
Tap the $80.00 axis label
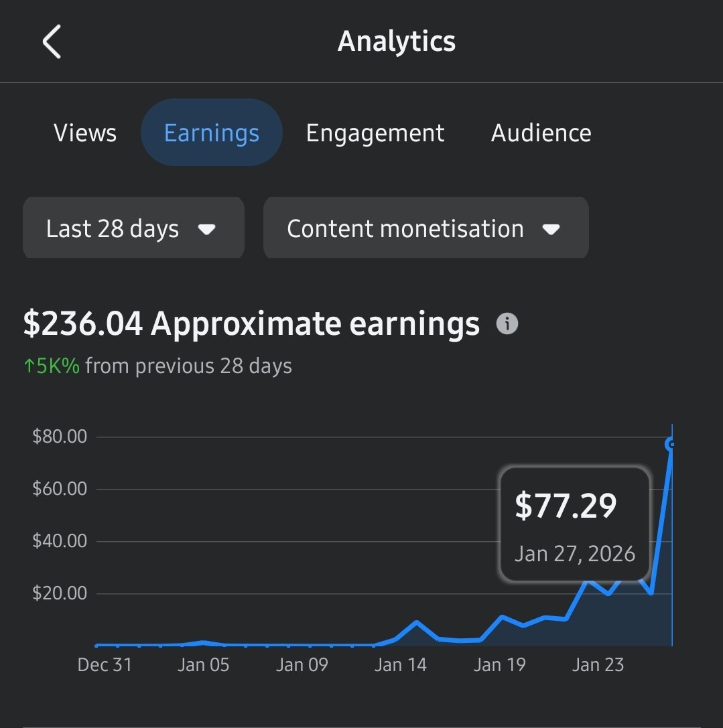tap(60, 437)
